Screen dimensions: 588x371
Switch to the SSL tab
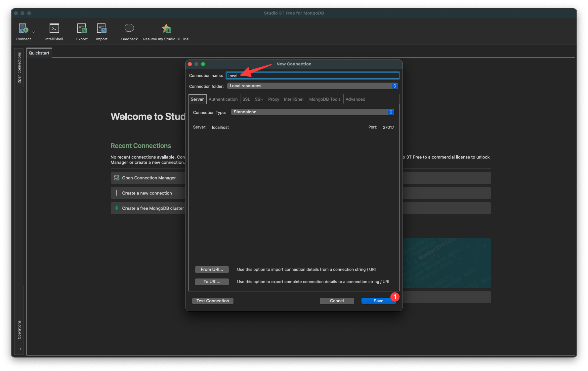pos(246,99)
